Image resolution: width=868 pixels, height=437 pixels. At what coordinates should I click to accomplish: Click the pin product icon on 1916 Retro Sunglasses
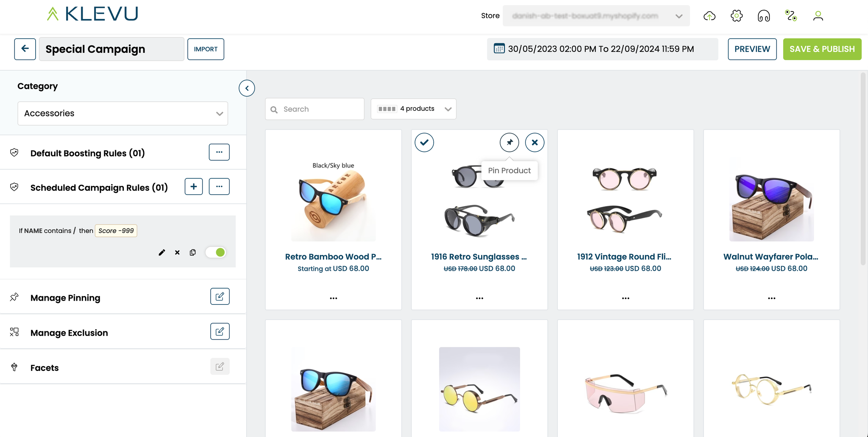coord(509,142)
